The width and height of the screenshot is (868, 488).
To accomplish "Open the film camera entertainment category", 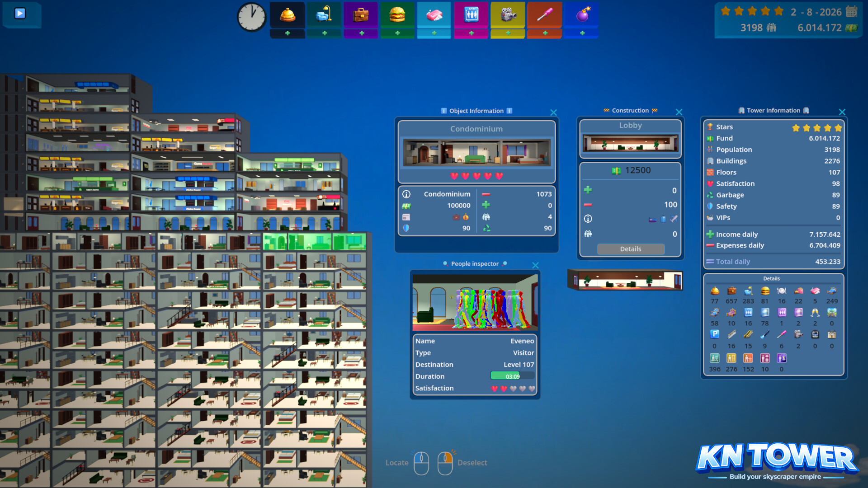I will point(508,15).
